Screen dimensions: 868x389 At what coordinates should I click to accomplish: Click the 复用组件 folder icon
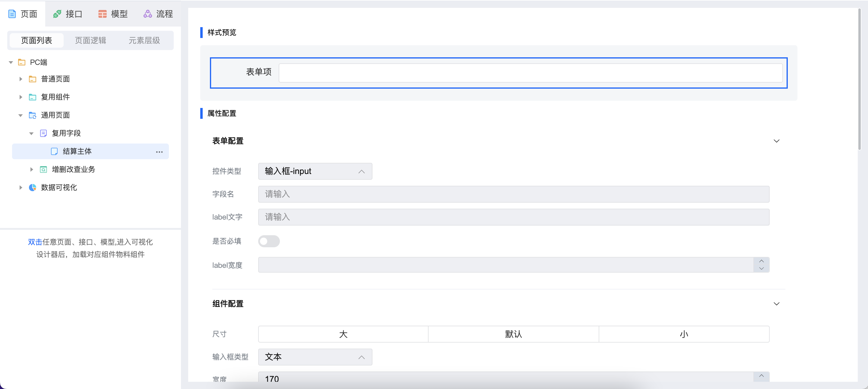(x=32, y=97)
